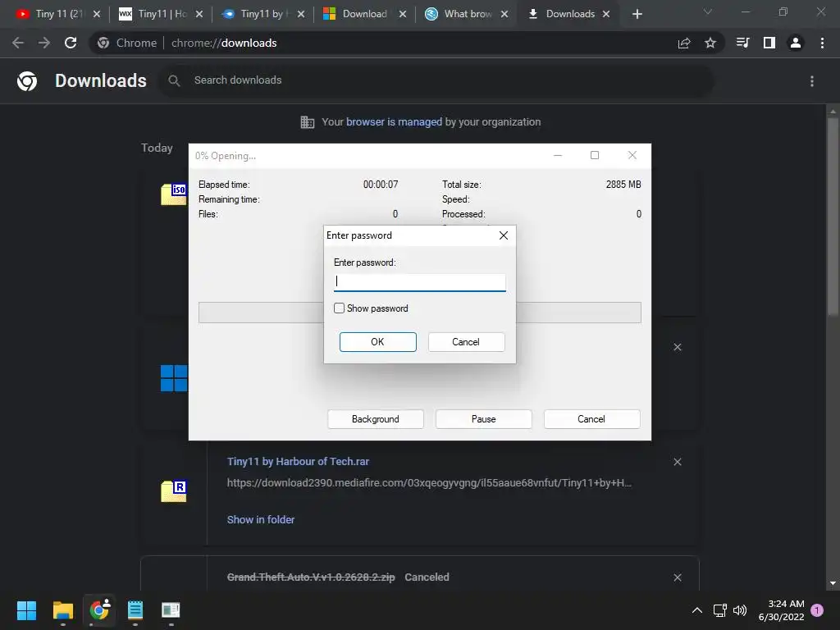Remove Tiny11 rar entry from list
The image size is (840, 630).
(678, 462)
